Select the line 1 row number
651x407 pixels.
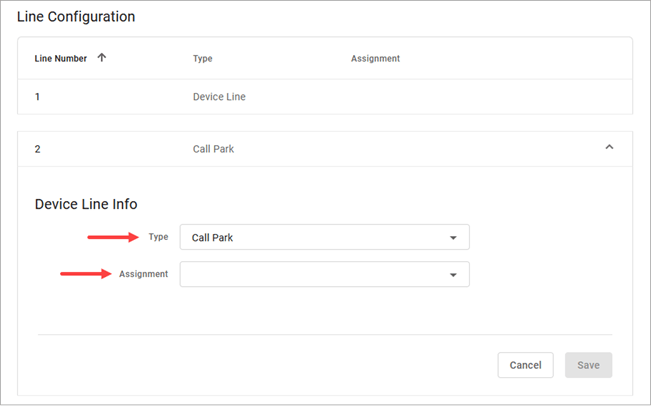[38, 97]
